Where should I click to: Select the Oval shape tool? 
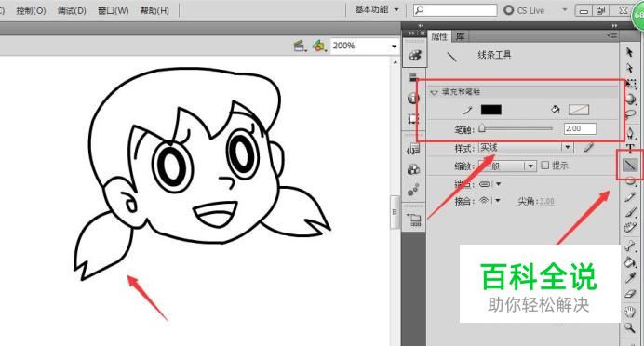click(630, 181)
